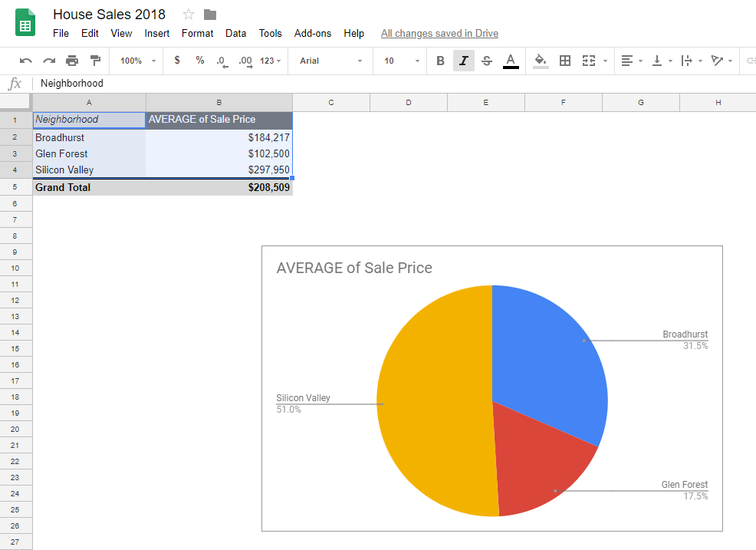Star the House Sales 2018 document
Screen dimensions: 756x550
(x=188, y=15)
